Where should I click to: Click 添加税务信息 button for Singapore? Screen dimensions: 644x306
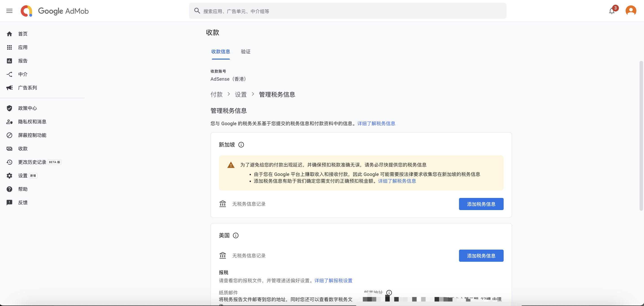481,204
